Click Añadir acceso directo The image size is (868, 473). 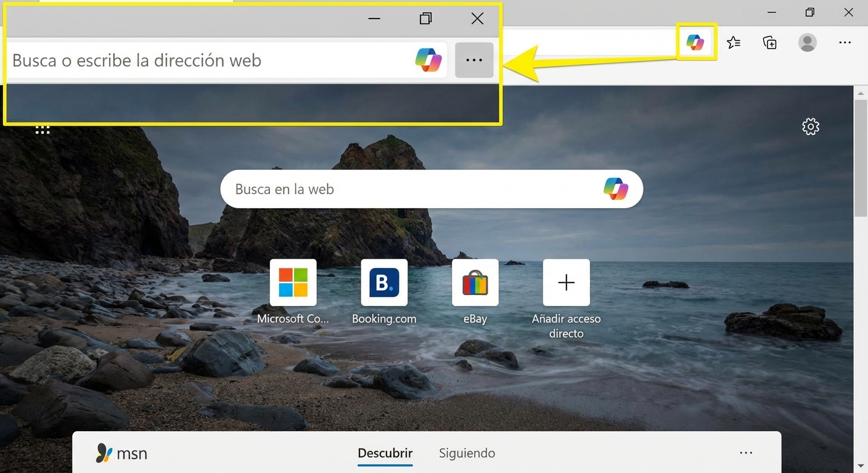tap(566, 282)
